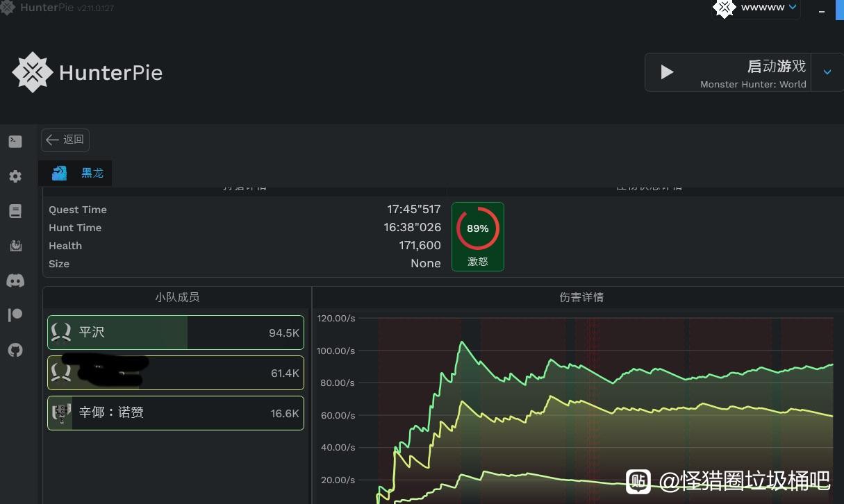Screen dimensions: 844x504
Task: Expand the wwwww account dropdown
Action: 792,8
